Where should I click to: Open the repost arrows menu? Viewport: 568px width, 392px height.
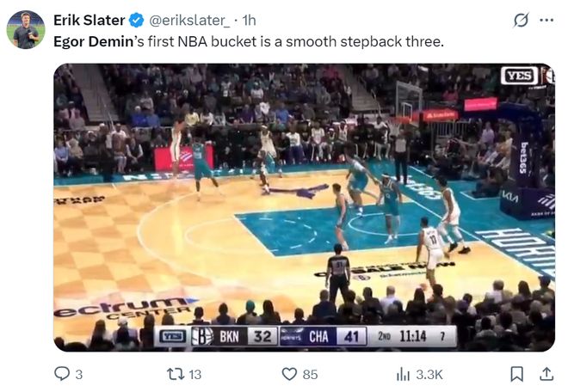pyautogui.click(x=174, y=373)
